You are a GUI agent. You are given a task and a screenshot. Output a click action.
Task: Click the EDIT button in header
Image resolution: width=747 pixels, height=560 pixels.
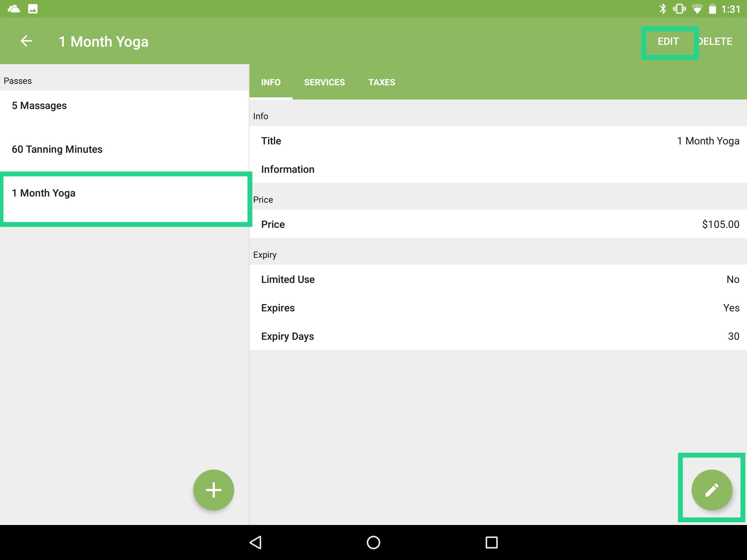click(x=668, y=42)
